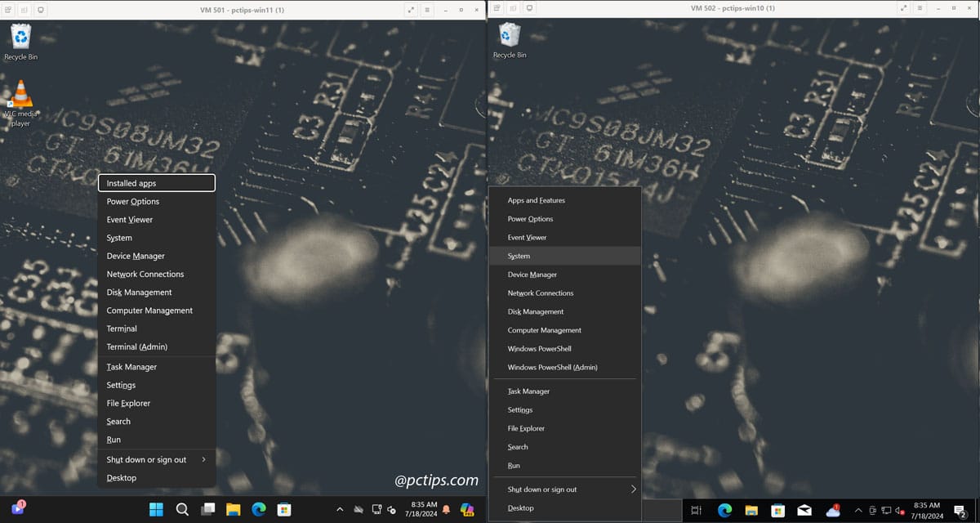Screen dimensions: 980x523
Task: Click the OneDrive cloud icon in the Windows 10 taskbar
Action: tap(831, 508)
